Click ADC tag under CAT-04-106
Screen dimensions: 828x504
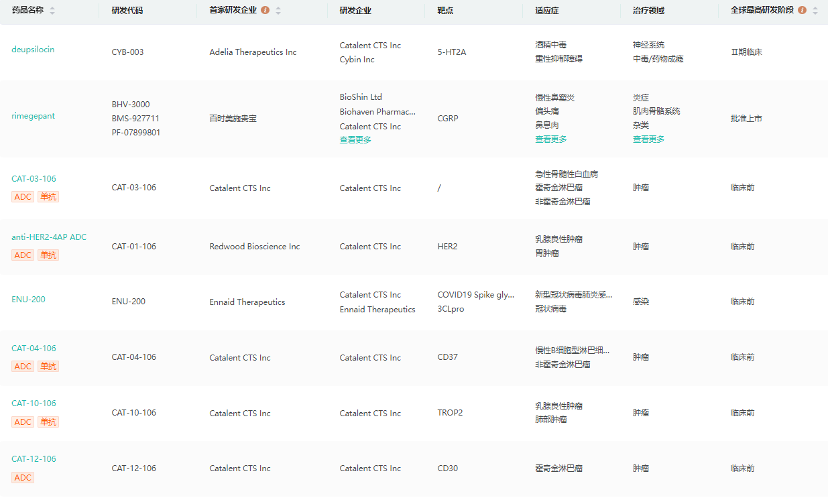[x=23, y=367]
